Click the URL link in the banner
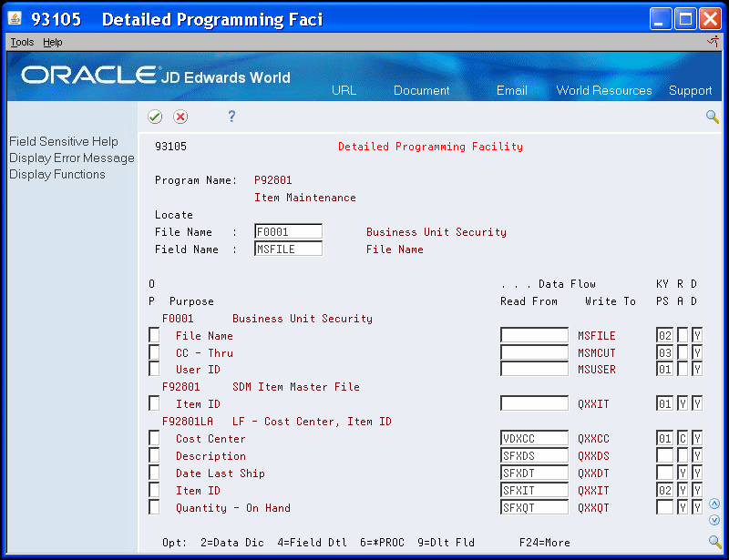 click(344, 90)
